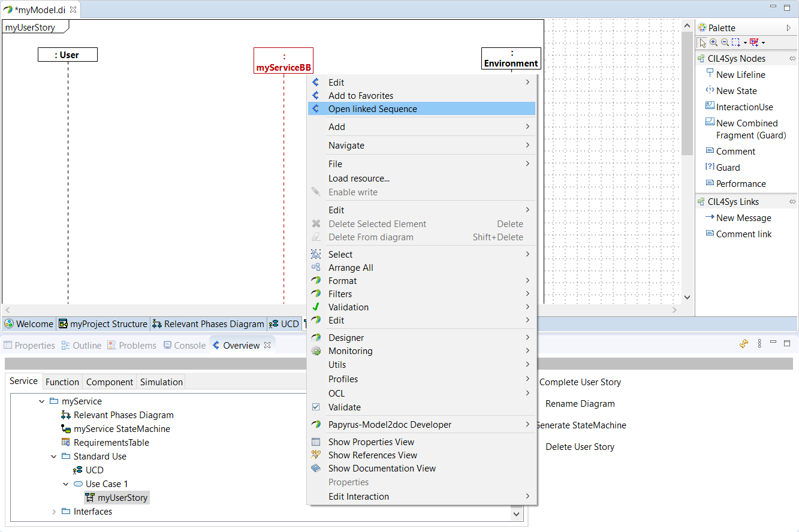Screen dimensions: 799x532
Task: Open the Navigate submenu
Action: tap(421, 146)
